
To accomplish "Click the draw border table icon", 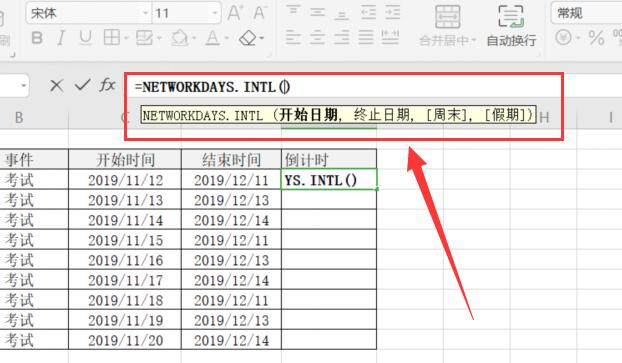I will click(144, 38).
